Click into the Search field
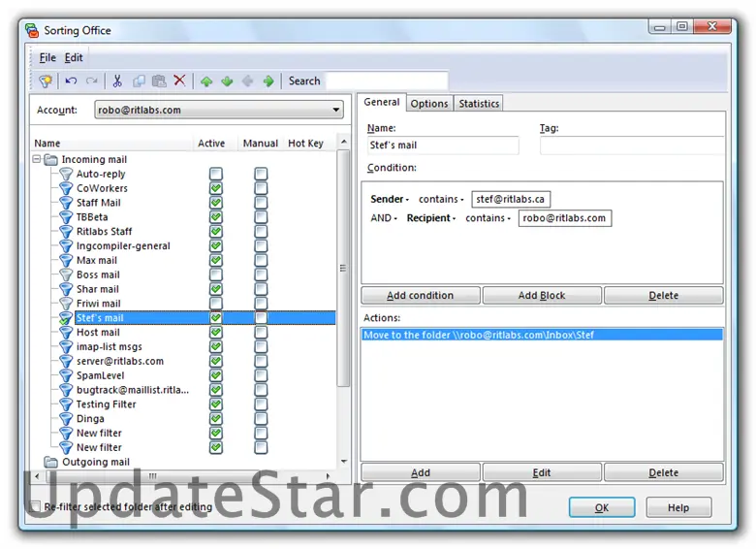 pyautogui.click(x=387, y=81)
